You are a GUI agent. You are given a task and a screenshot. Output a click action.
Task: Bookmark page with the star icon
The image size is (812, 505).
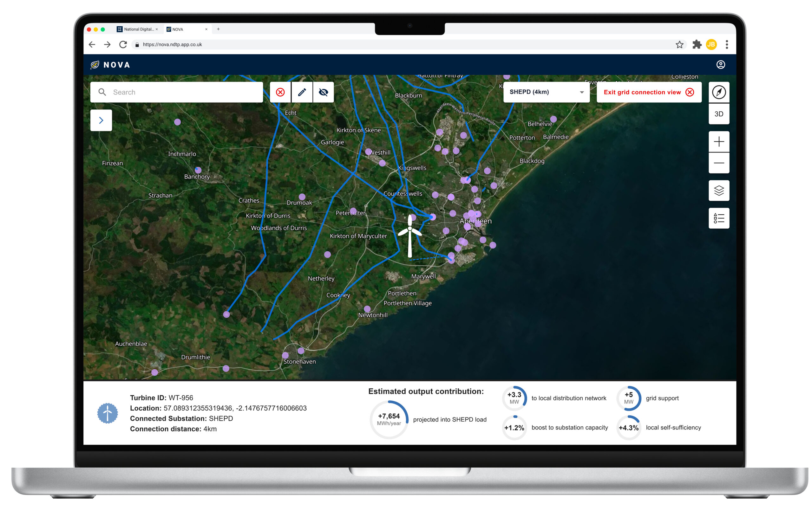tap(679, 44)
